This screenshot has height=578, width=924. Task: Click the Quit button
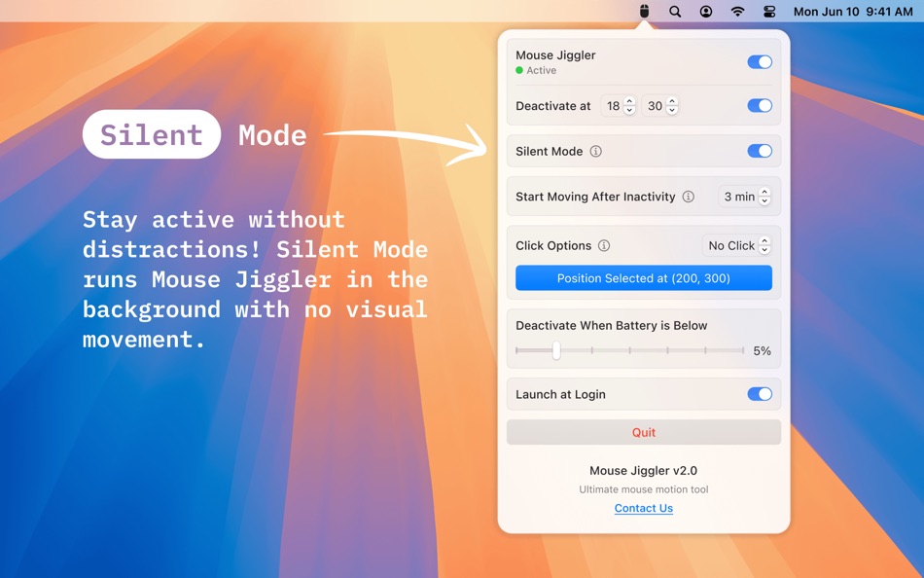[644, 432]
